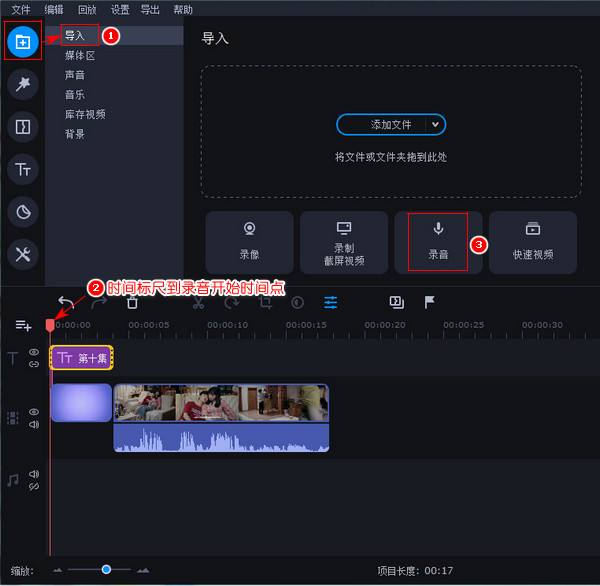This screenshot has height=586, width=600.
Task: Click the Redo arrow in timeline toolbar
Action: pyautogui.click(x=99, y=302)
